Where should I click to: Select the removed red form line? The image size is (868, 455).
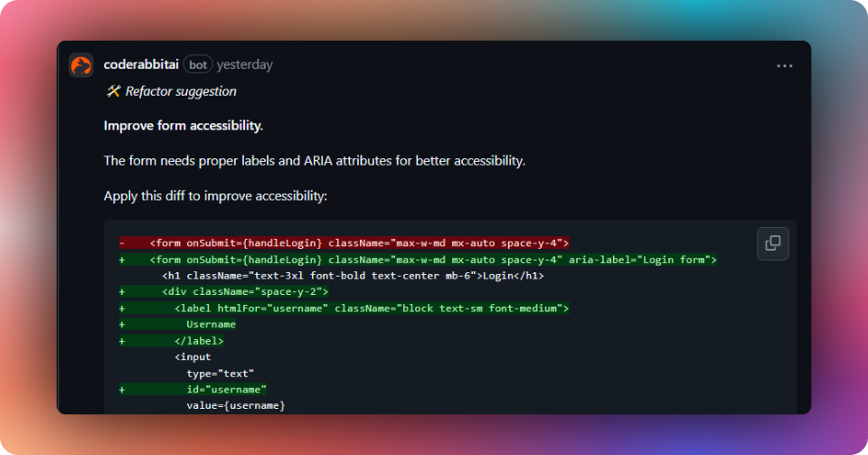[344, 243]
